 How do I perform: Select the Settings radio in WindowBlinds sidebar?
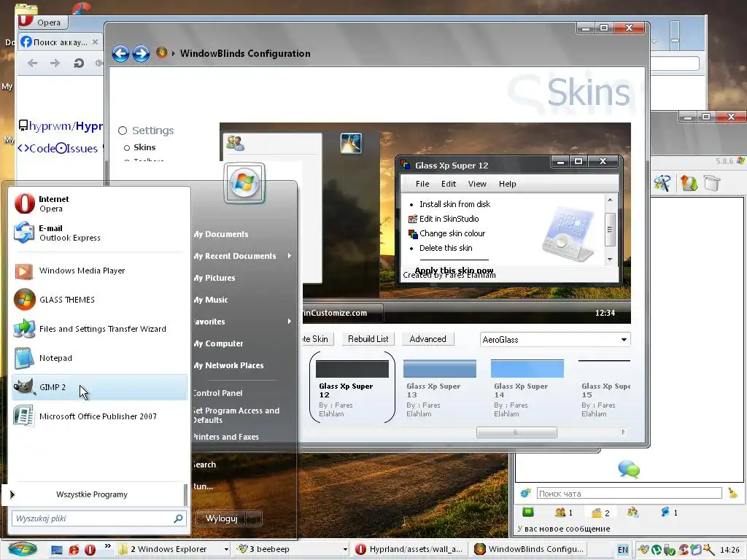[x=123, y=131]
